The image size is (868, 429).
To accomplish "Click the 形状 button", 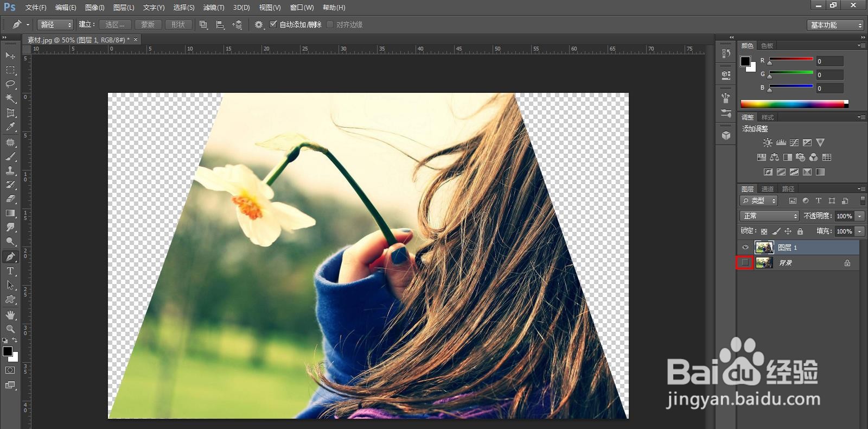I will coord(178,24).
